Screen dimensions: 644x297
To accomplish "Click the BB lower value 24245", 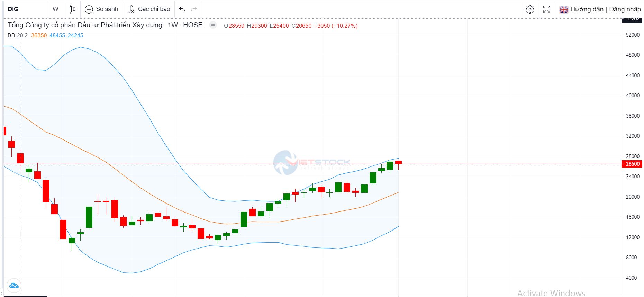I will point(75,35).
